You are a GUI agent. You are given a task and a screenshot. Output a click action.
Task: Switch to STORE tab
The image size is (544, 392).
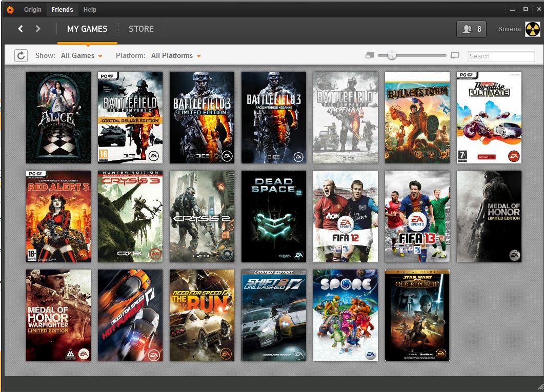141,29
